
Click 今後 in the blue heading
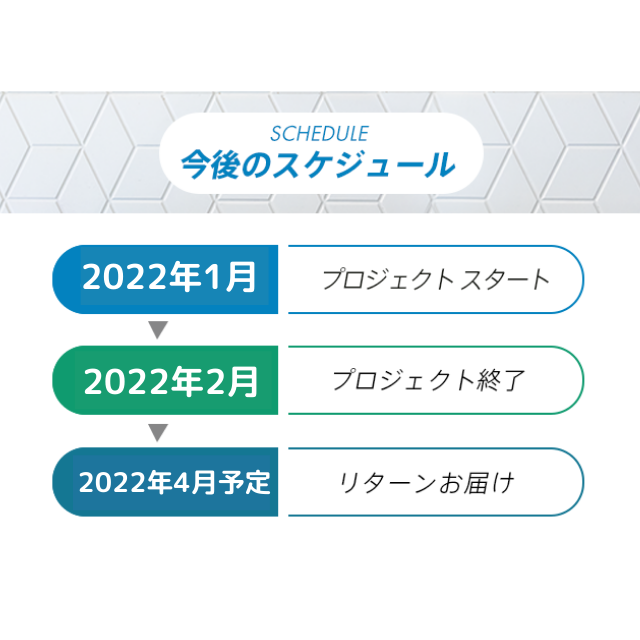205,164
